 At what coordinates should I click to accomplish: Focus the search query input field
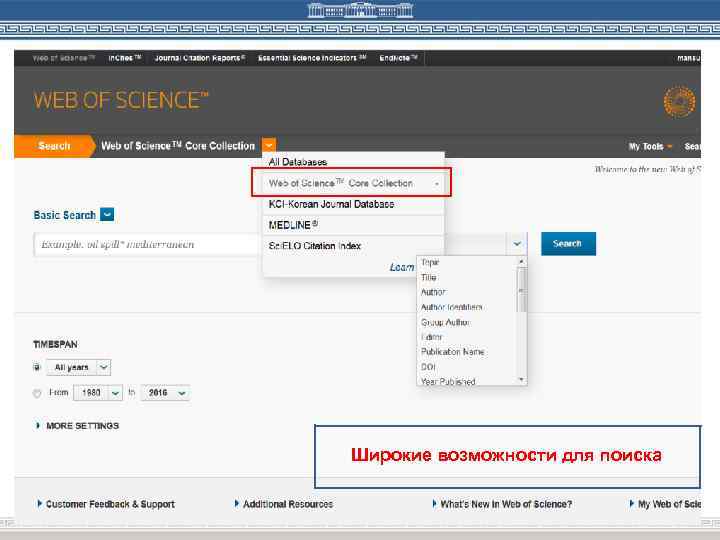pos(147,244)
